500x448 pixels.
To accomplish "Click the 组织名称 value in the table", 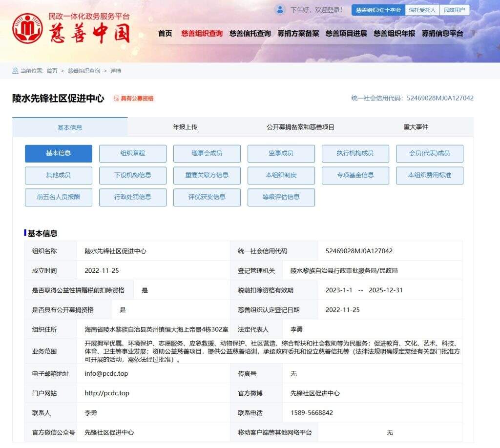I will [115, 251].
